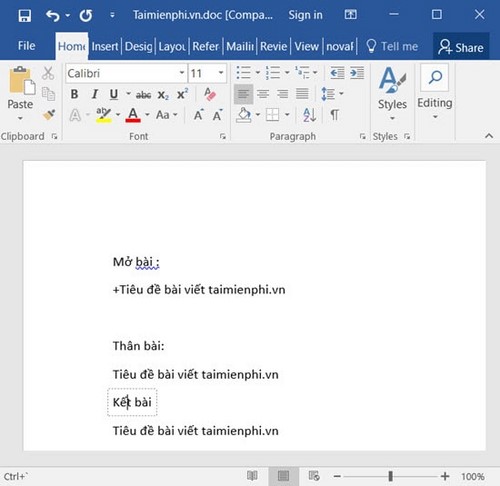Toggle superscript formatting
500x486 pixels.
click(x=182, y=94)
